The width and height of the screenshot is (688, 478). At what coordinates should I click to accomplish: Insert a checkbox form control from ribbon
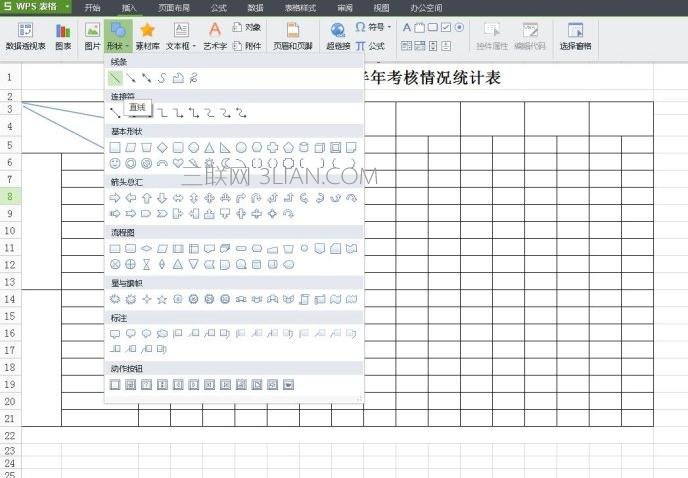pyautogui.click(x=446, y=28)
